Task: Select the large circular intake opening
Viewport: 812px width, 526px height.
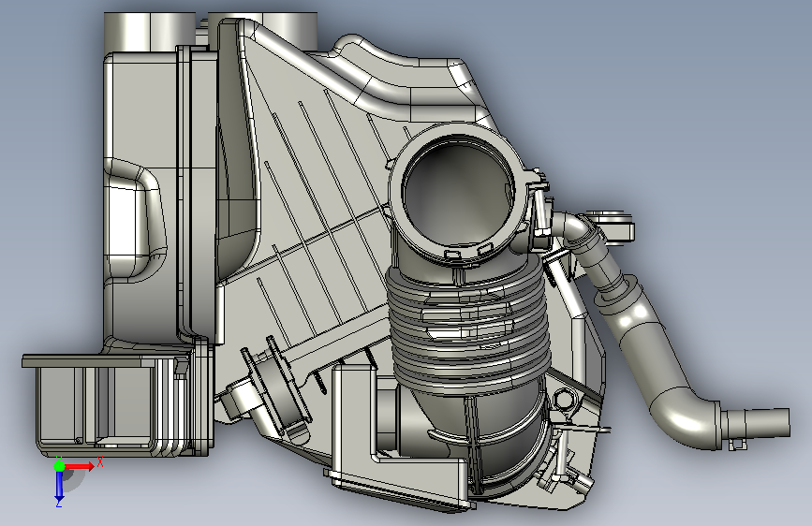Action: point(459,192)
